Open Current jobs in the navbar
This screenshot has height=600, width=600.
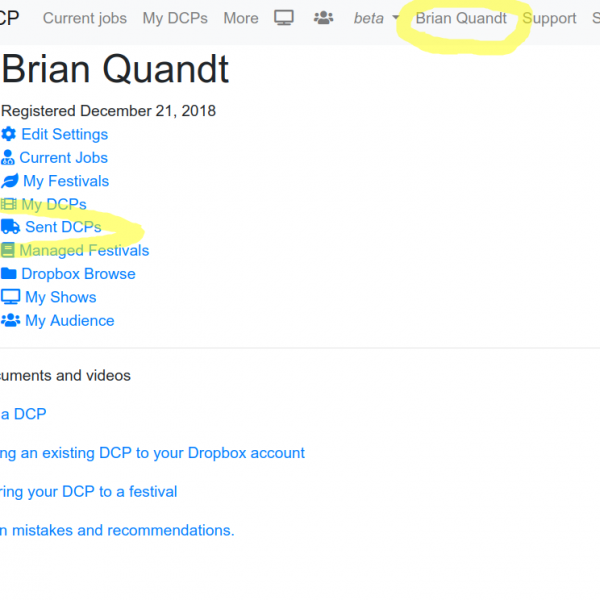85,18
